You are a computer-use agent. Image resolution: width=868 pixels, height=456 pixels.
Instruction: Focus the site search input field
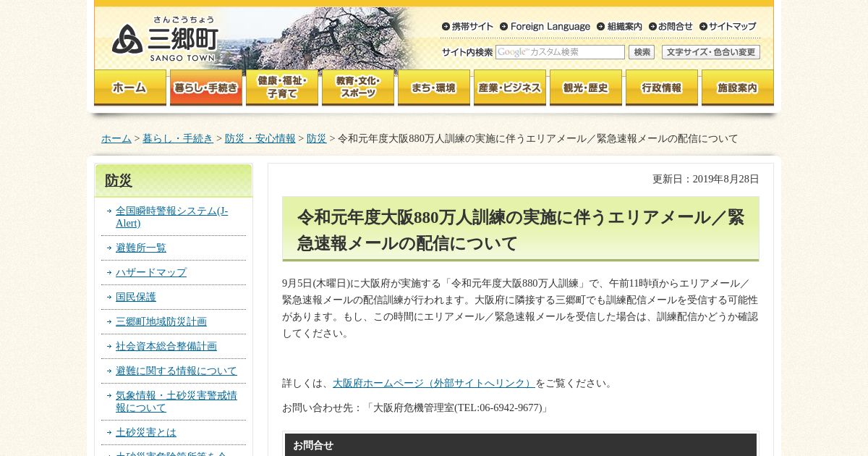560,52
